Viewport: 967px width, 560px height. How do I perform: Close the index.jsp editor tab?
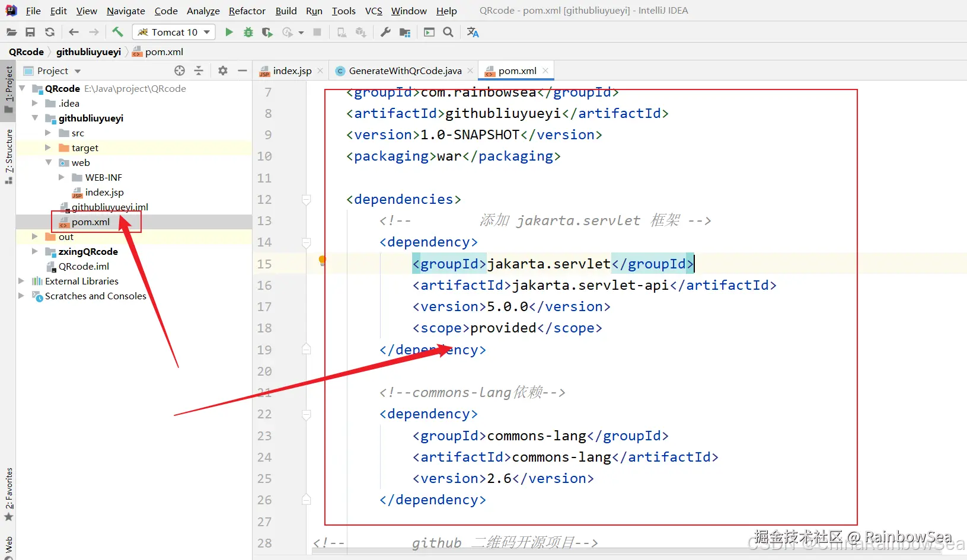321,71
